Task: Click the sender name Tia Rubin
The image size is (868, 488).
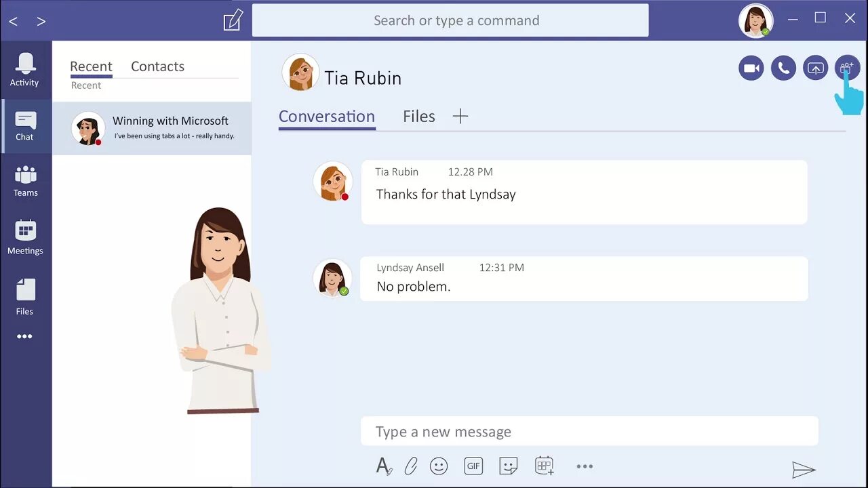Action: click(x=397, y=172)
